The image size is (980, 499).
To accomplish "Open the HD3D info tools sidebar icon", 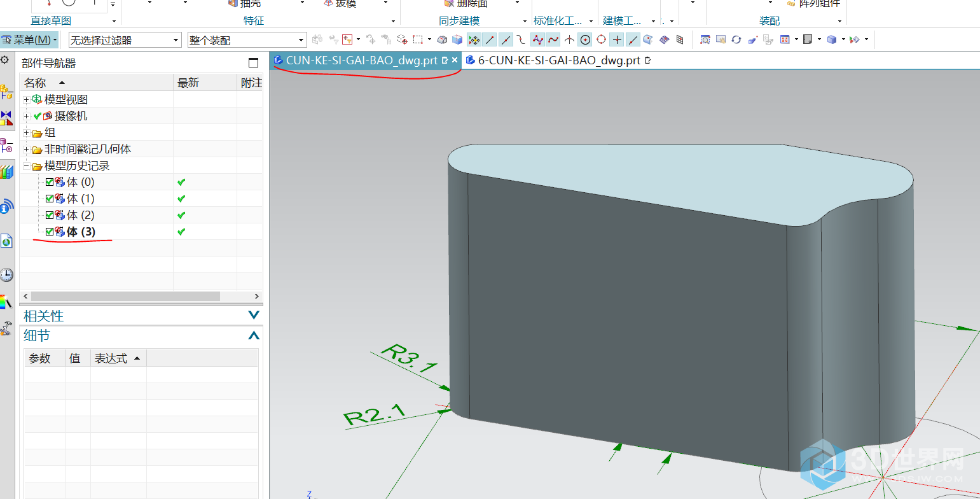I will pyautogui.click(x=6, y=206).
